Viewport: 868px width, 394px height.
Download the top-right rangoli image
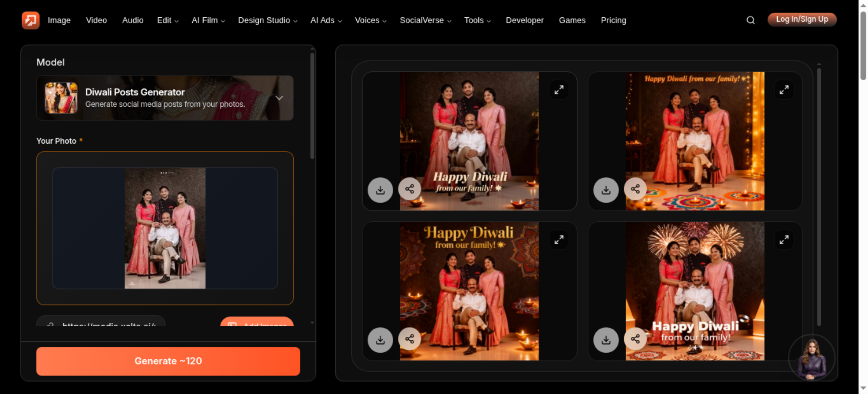(606, 190)
